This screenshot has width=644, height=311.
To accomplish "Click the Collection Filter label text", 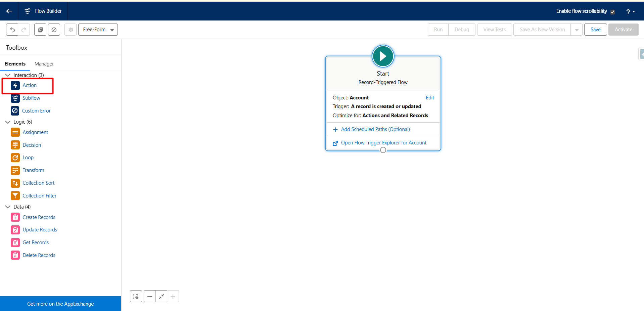I will tap(40, 196).
